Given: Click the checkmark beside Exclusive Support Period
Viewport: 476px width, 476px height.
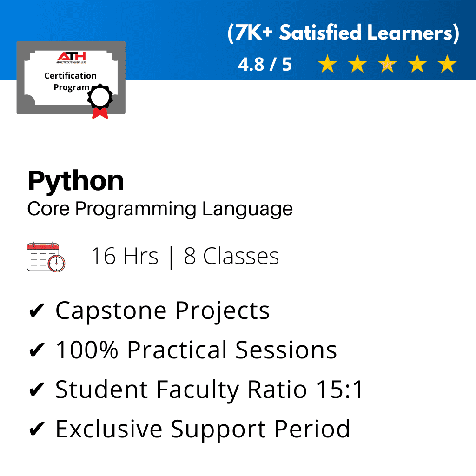Looking at the screenshot, I should click(x=37, y=430).
